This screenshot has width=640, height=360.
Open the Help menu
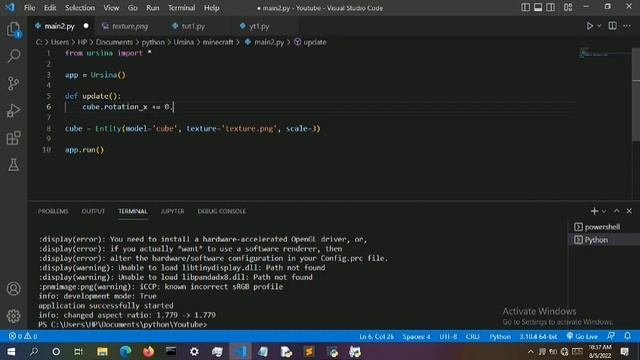(211, 8)
